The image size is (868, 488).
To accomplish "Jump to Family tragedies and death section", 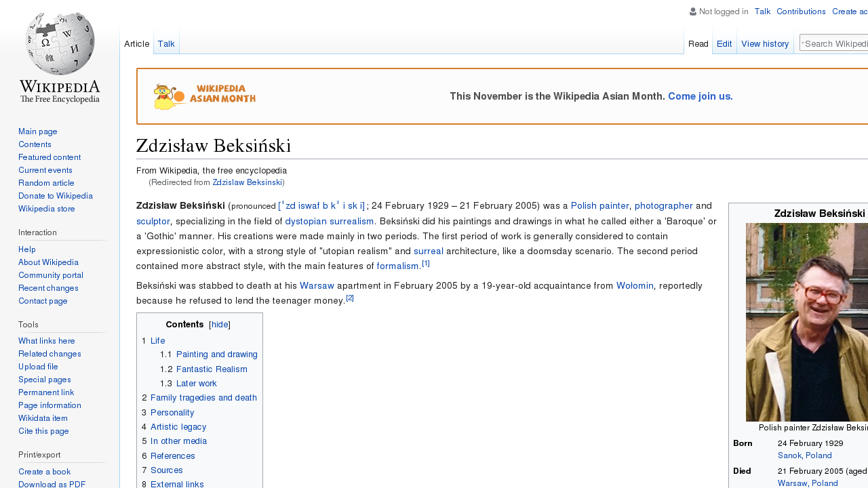I will pos(203,398).
